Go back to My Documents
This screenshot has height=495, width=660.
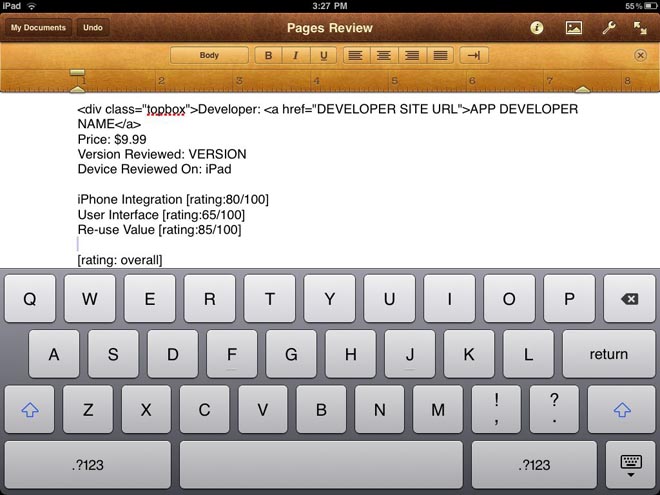pos(38,28)
